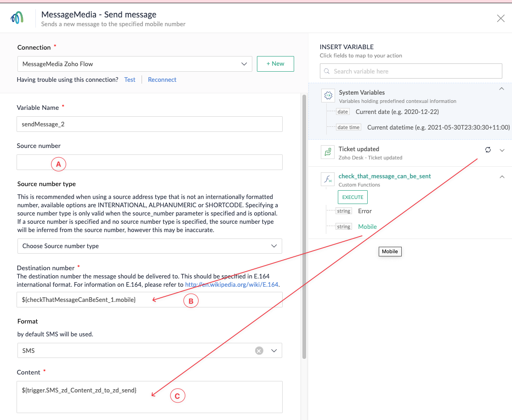
Task: Close the Send message dialog
Action: [501, 18]
